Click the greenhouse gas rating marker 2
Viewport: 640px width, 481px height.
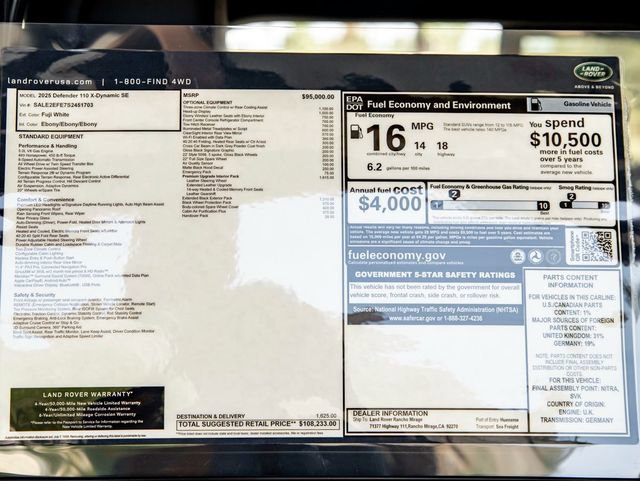(x=454, y=195)
